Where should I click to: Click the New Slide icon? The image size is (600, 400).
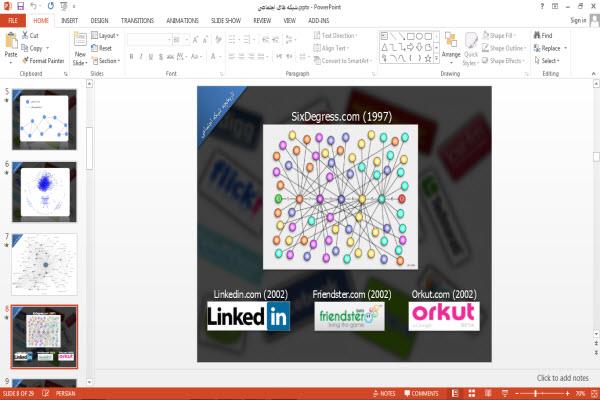80,41
